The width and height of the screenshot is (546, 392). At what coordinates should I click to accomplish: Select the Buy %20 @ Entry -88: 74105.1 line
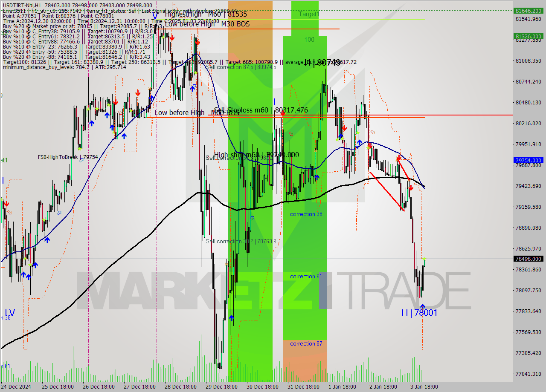click(x=76, y=57)
